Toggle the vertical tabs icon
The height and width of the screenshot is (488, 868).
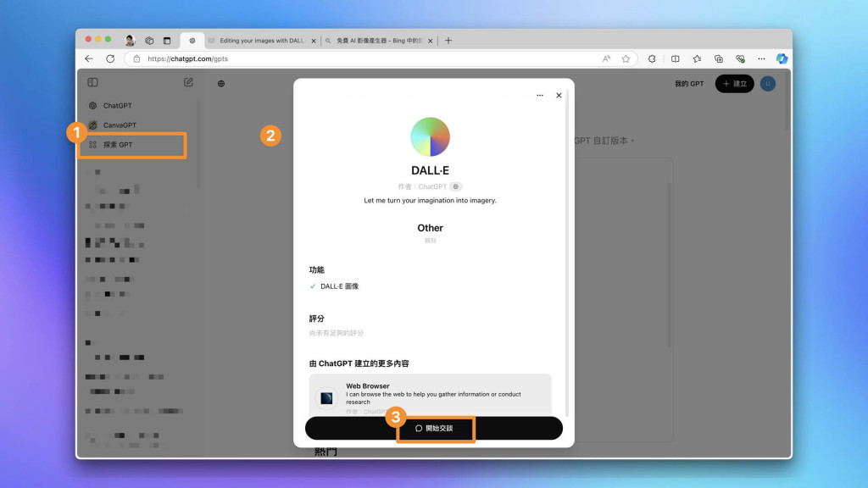tap(167, 41)
